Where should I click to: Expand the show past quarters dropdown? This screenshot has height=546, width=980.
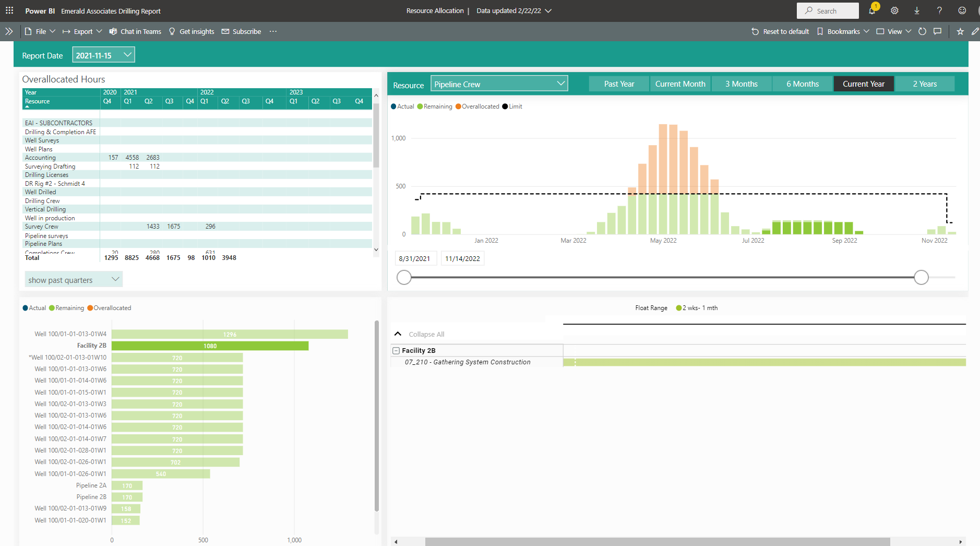pyautogui.click(x=74, y=280)
